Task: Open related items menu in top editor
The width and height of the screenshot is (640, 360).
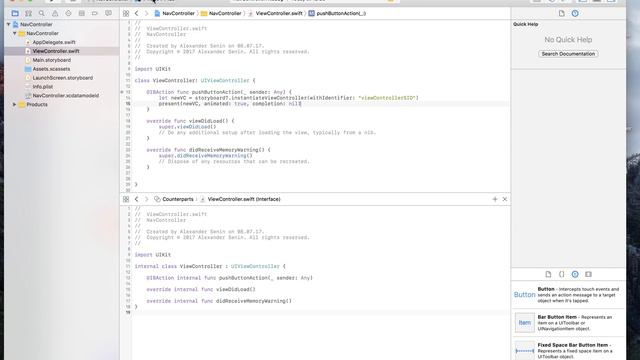Action: coord(126,13)
